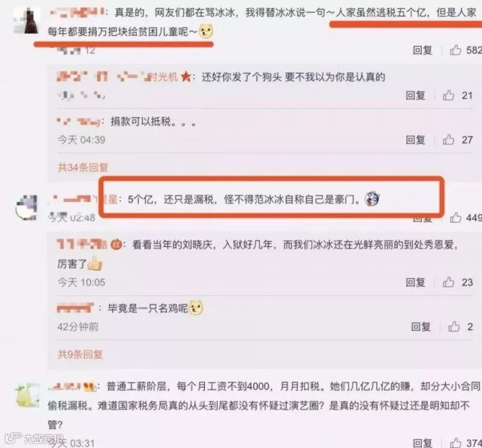Screen dimensions: 482x448
Task: Expand the 共9条回复 replies
Action: click(80, 354)
